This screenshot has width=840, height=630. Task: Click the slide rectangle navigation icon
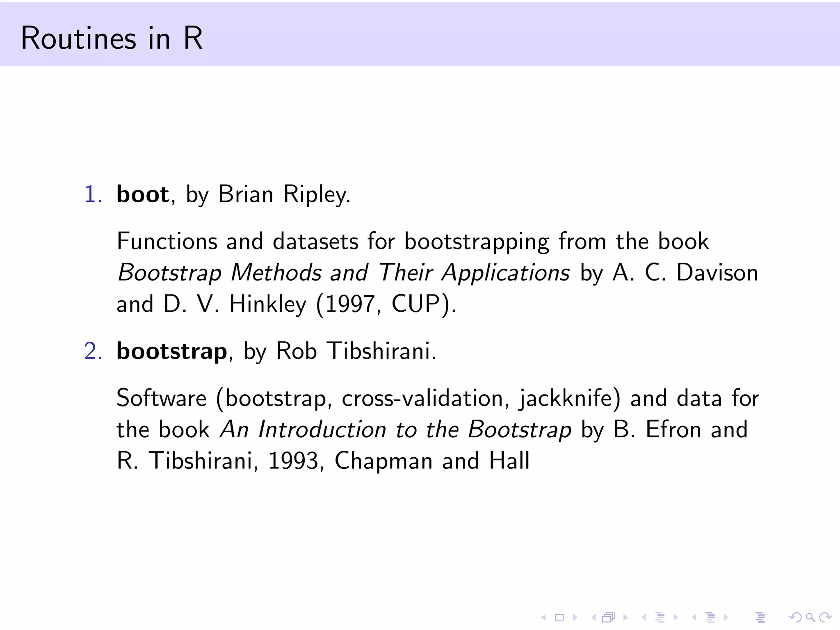[559, 617]
